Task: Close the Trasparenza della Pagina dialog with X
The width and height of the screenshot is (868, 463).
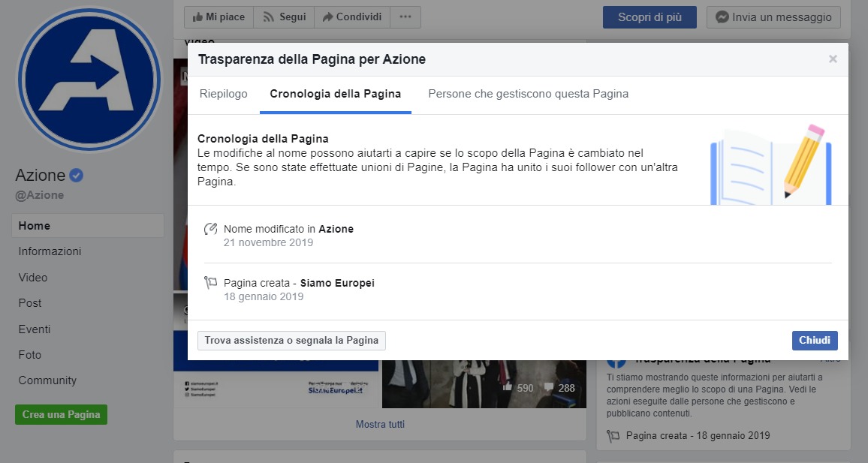Action: 833,59
